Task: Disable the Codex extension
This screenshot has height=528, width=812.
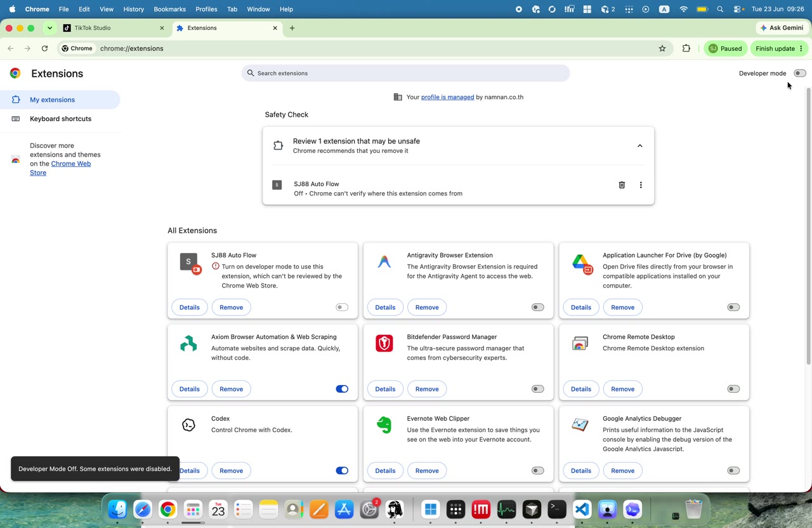Action: point(342,471)
